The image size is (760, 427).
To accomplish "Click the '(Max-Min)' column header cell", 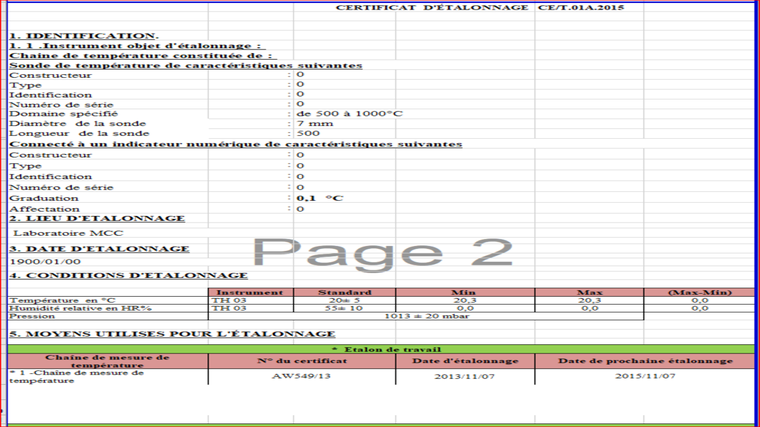I will (700, 292).
